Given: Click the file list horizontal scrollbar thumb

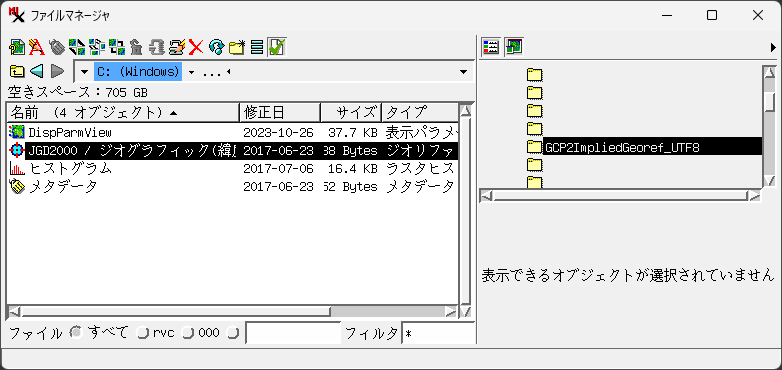Looking at the screenshot, I should click(x=176, y=312).
